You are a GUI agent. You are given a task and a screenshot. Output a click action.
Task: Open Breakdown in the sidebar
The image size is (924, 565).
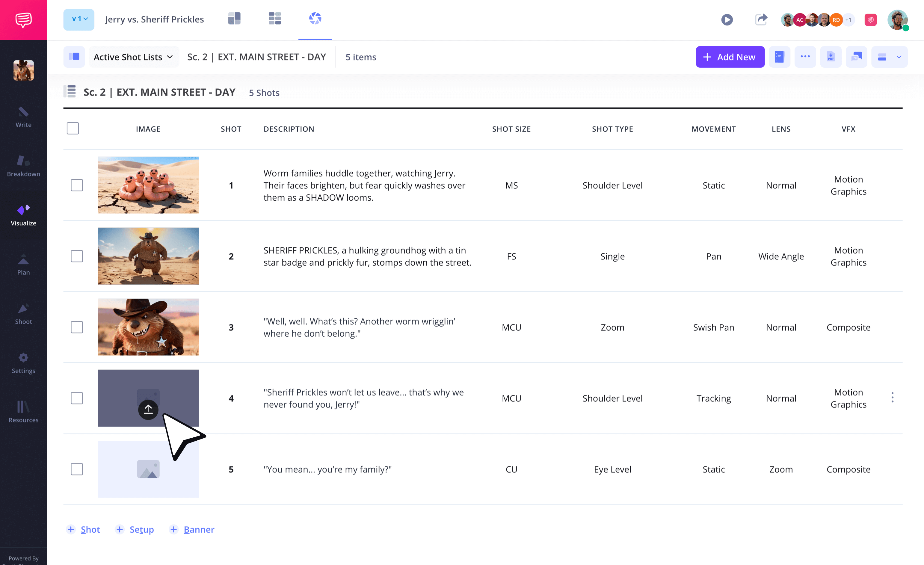coord(23,165)
